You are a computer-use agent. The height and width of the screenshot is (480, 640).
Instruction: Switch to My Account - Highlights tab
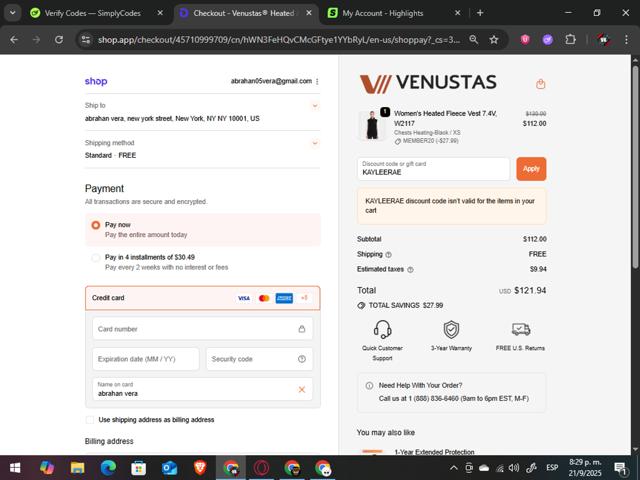(x=383, y=13)
